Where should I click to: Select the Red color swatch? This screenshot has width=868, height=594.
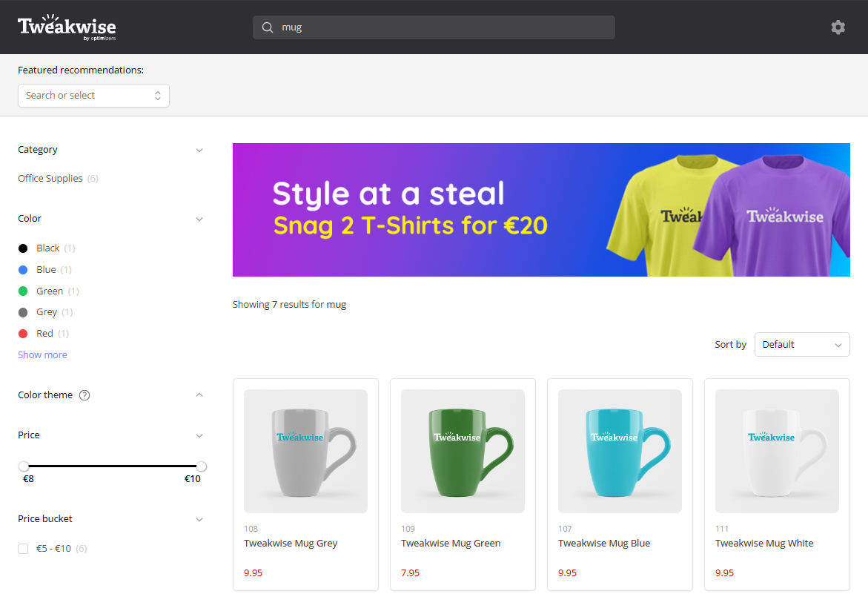click(x=23, y=334)
